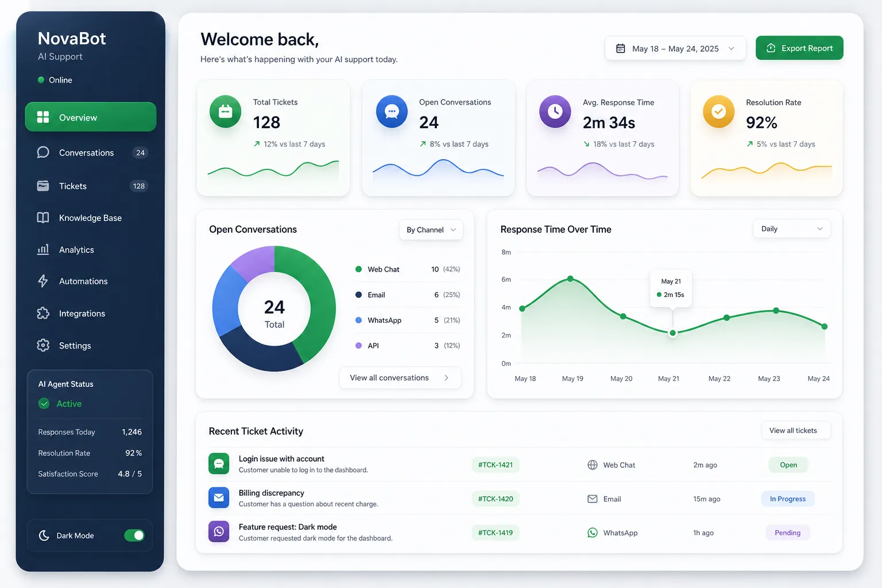Click the Pending status badge
The image size is (882, 588).
click(x=787, y=533)
